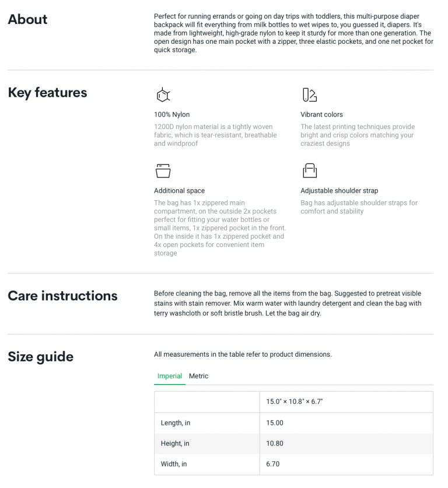Click the Size guide heading

pyautogui.click(x=40, y=357)
